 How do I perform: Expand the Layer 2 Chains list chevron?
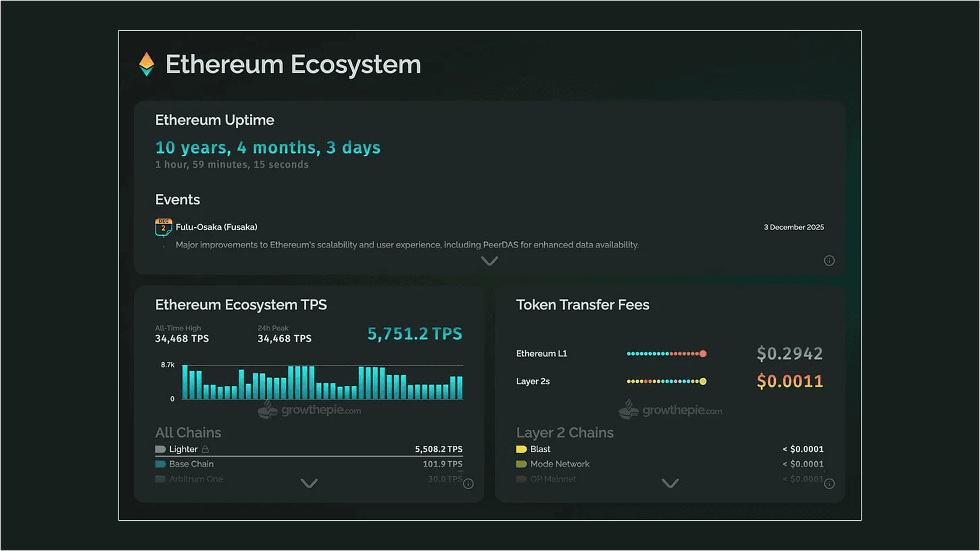(x=670, y=483)
